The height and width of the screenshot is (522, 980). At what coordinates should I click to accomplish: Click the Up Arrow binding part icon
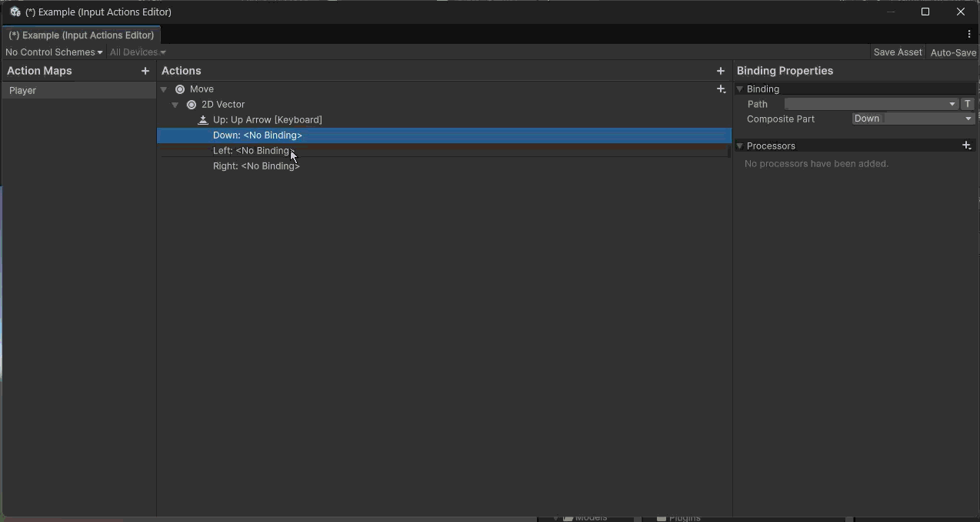(203, 120)
